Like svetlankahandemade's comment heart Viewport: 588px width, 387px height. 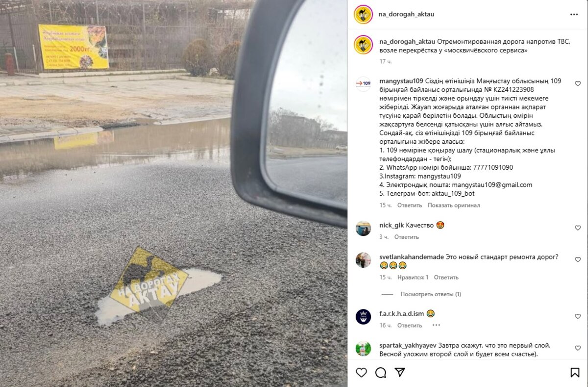(578, 259)
